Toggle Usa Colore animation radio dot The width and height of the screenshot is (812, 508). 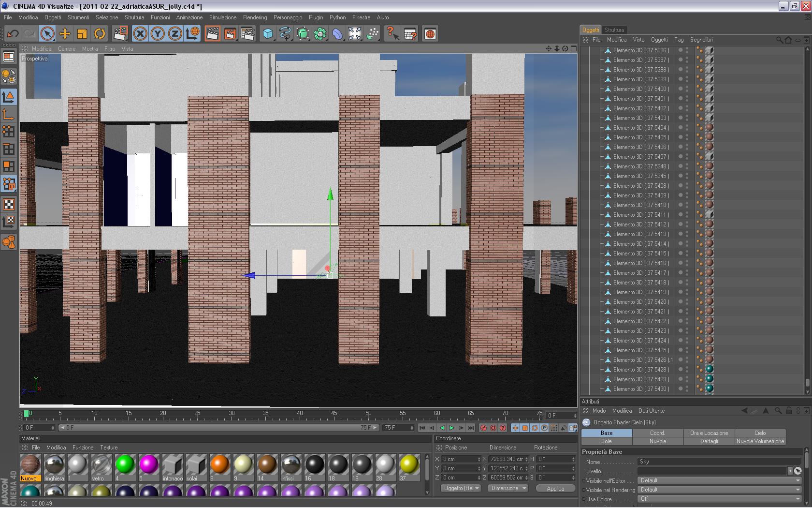tap(584, 499)
